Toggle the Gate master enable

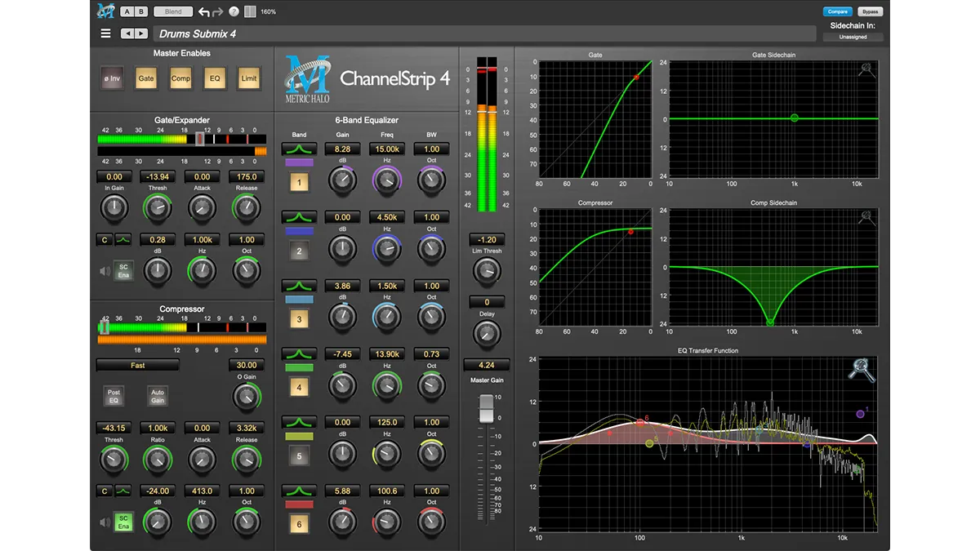145,79
